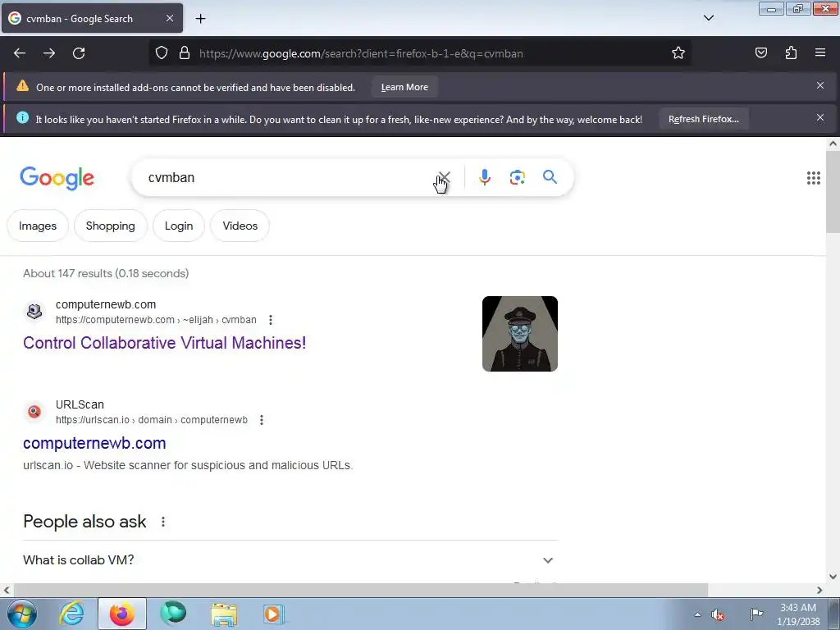Click About 147 results text
The width and height of the screenshot is (840, 630).
(106, 273)
